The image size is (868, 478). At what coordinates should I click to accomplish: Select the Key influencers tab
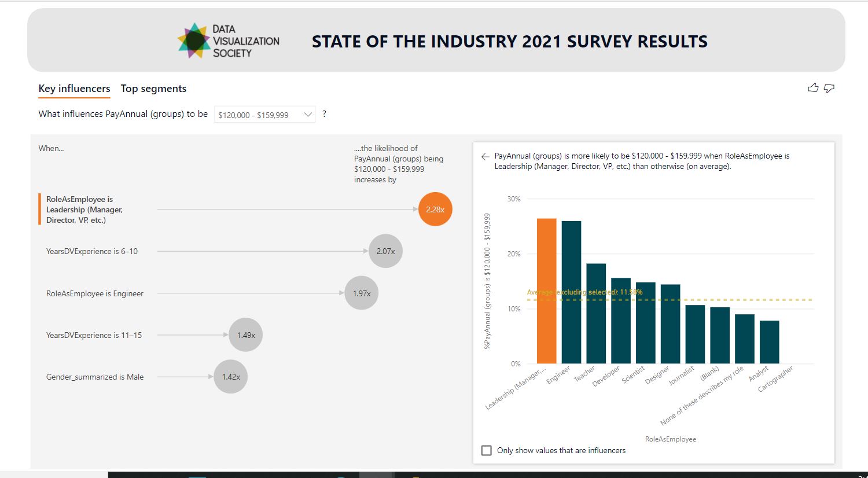(74, 89)
